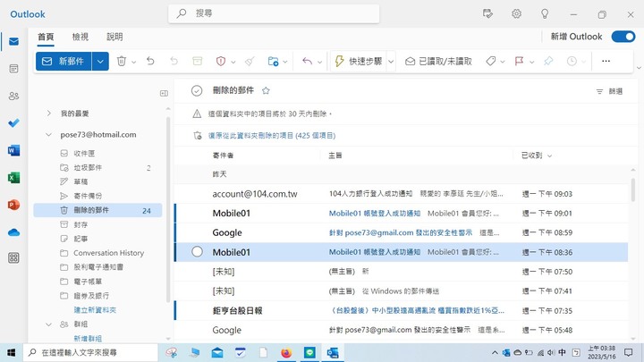This screenshot has height=362, width=644.
Task: Open the To Do checkmark app
Action: (x=13, y=122)
